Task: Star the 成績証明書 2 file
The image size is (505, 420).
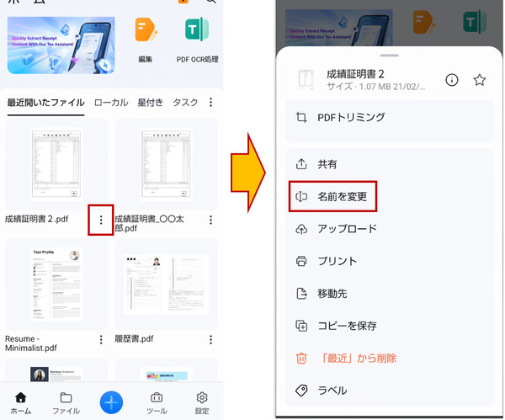Action: point(479,80)
